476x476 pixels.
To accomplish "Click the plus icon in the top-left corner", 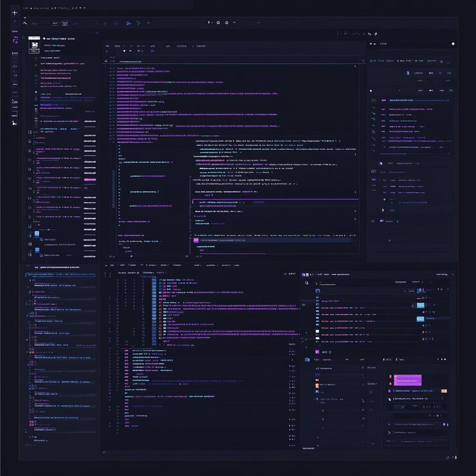I will (14, 13).
